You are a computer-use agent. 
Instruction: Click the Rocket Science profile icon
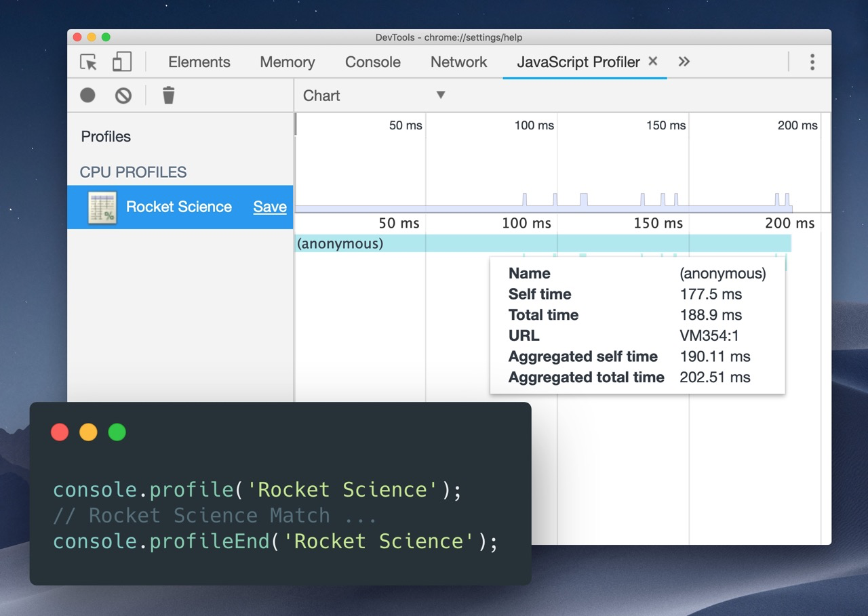click(102, 207)
